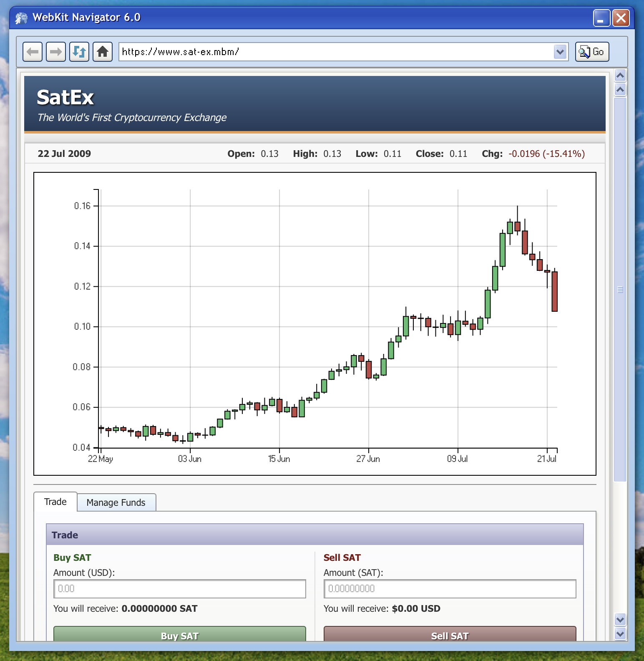Click the green Buy SAT button
The height and width of the screenshot is (661, 644).
point(180,634)
